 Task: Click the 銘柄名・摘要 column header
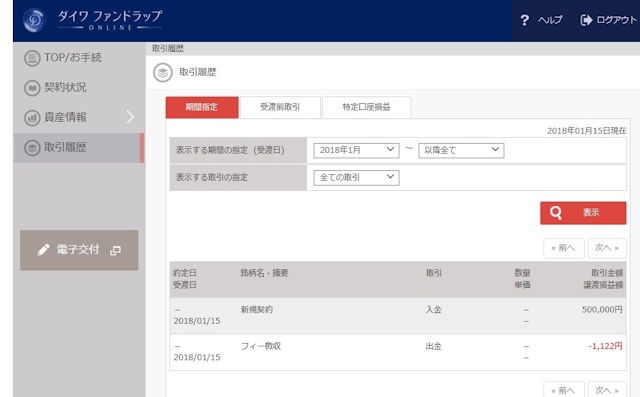click(x=264, y=273)
